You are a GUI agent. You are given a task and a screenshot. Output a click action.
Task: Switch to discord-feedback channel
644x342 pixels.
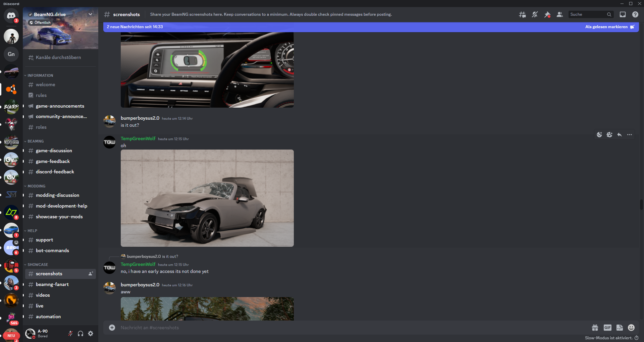(60, 172)
